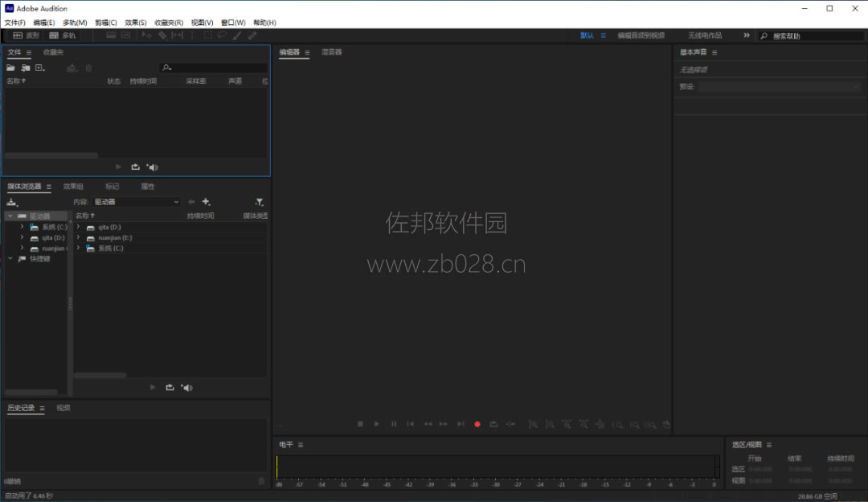Screen dimensions: 868x502
Task: Click the Files panel search field
Action: (x=214, y=68)
